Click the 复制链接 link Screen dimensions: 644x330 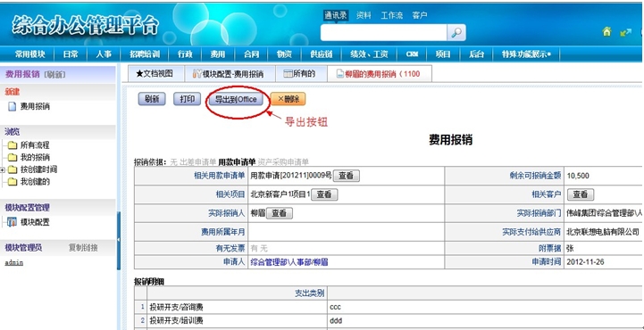[x=83, y=248]
